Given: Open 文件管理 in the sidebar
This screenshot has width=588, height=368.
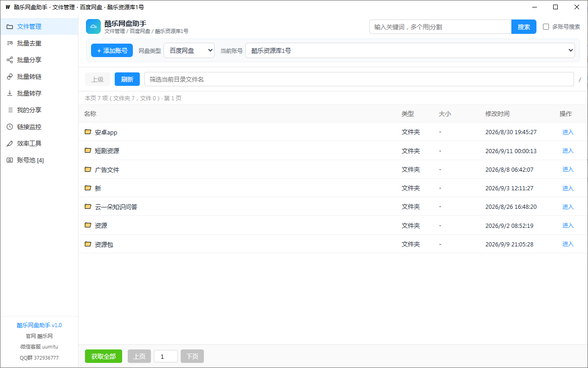Looking at the screenshot, I should pyautogui.click(x=39, y=26).
